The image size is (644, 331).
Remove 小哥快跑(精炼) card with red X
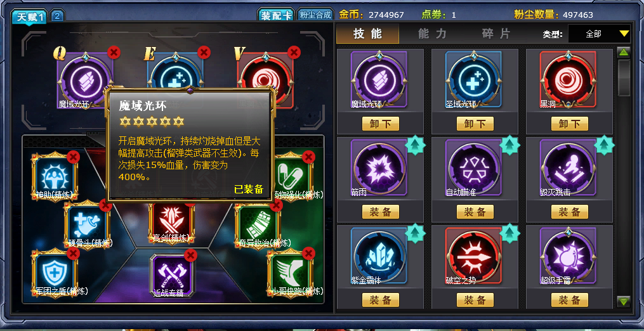coord(308,254)
